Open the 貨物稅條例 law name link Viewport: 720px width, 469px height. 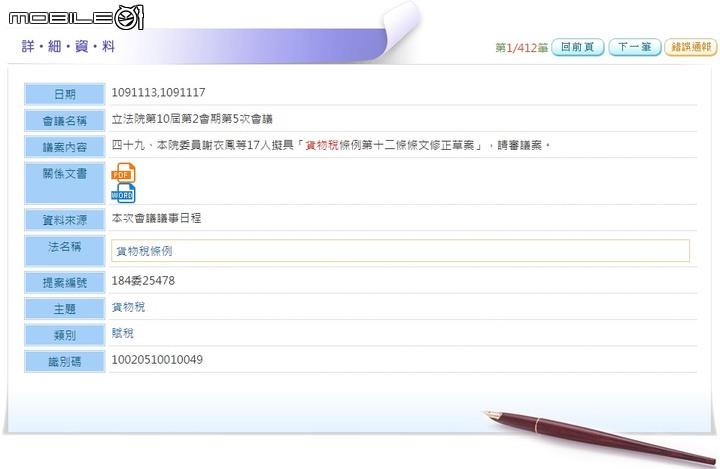pyautogui.click(x=144, y=251)
